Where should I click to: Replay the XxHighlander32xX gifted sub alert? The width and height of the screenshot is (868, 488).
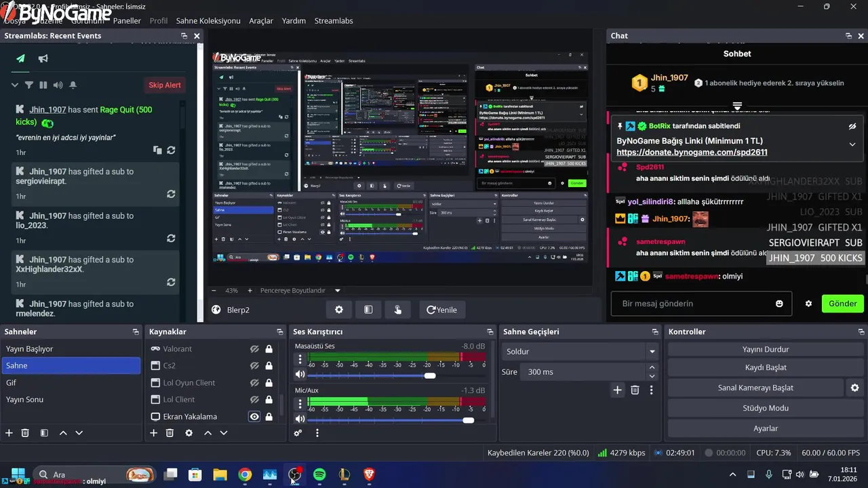point(171,282)
